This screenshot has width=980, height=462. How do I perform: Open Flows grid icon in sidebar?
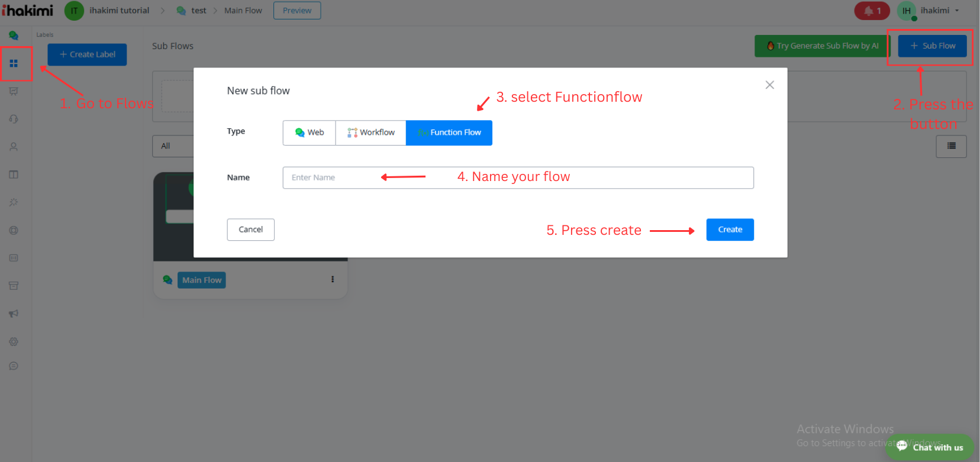tap(14, 63)
